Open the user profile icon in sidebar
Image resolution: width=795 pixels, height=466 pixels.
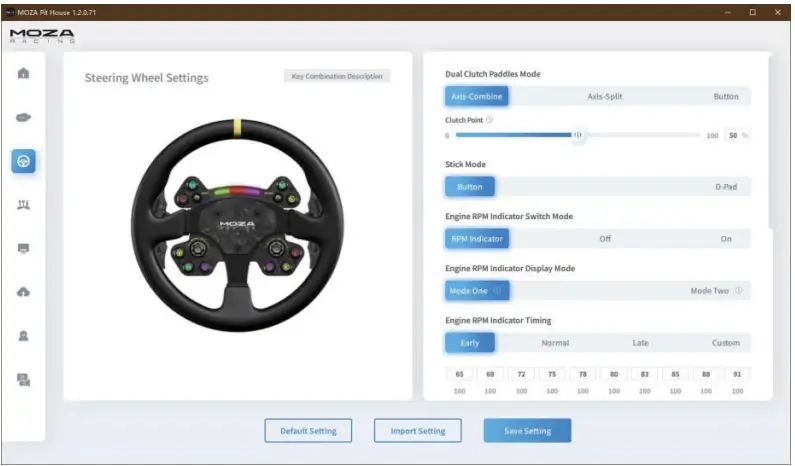[x=23, y=336]
